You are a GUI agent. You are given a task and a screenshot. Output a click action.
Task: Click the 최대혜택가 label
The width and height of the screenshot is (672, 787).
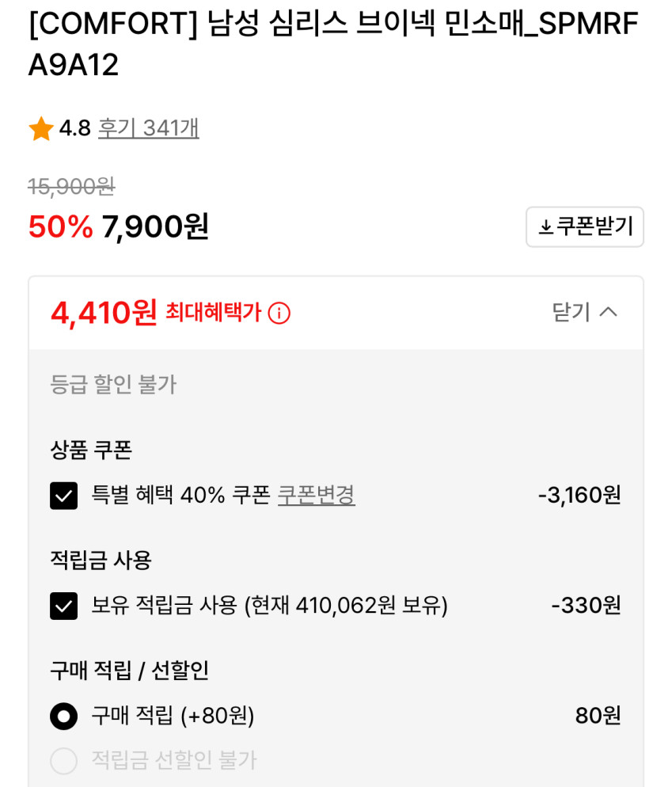[213, 313]
